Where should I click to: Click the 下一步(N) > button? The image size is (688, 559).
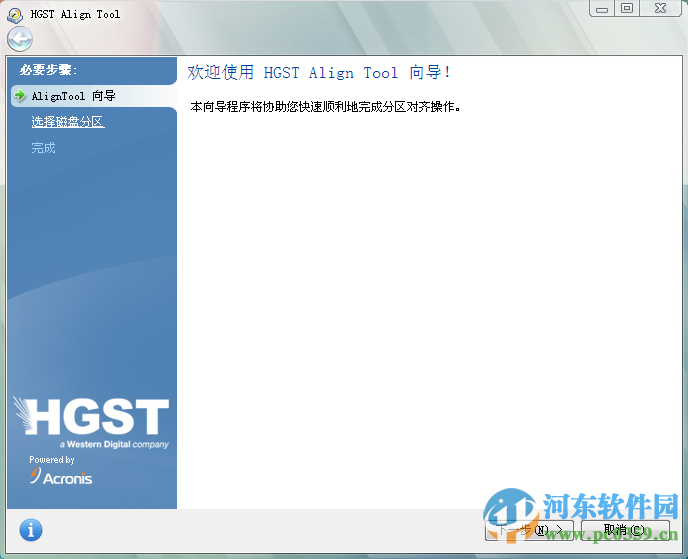(529, 530)
